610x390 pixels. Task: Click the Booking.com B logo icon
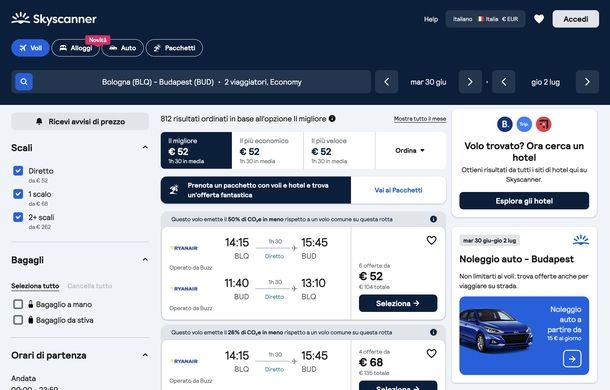pyautogui.click(x=505, y=124)
